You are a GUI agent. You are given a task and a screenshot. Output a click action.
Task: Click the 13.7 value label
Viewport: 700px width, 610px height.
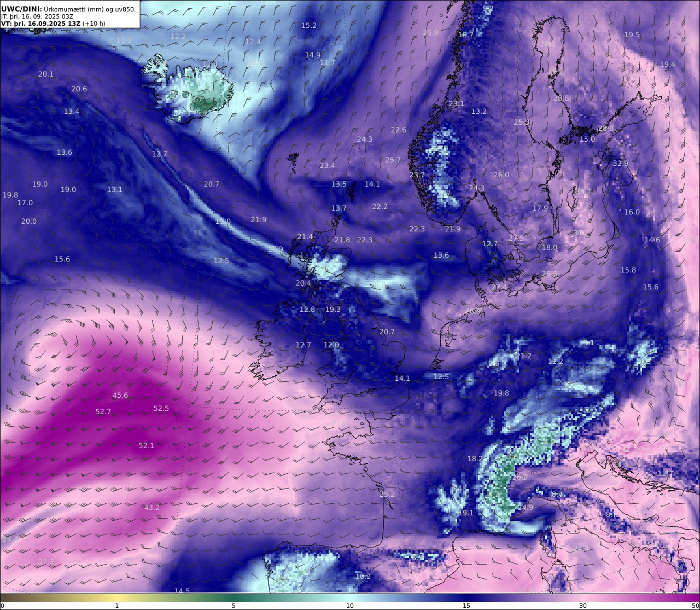[339, 208]
